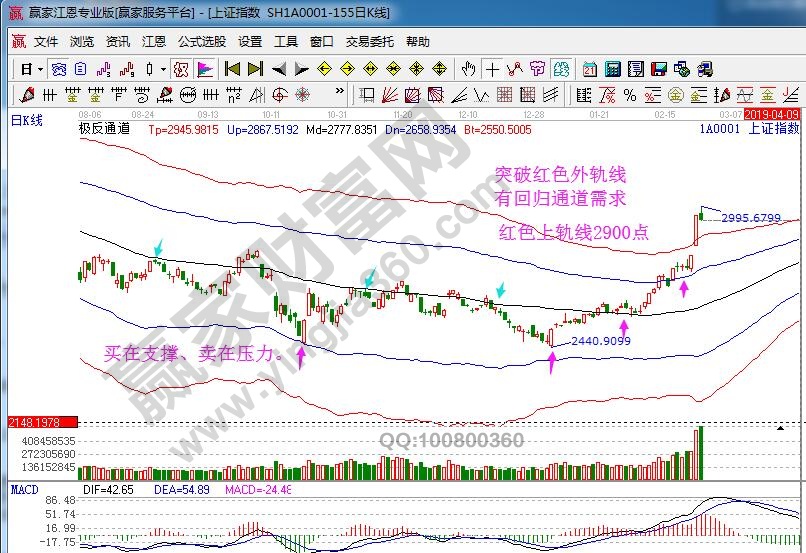The height and width of the screenshot is (553, 806).
Task: Open the 日 period dropdown arrow
Action: pos(40,69)
